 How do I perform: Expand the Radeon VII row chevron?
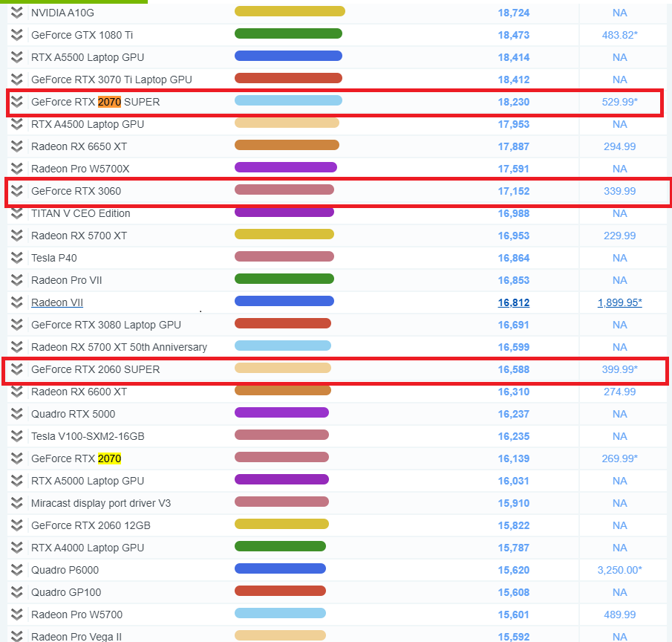pos(17,302)
